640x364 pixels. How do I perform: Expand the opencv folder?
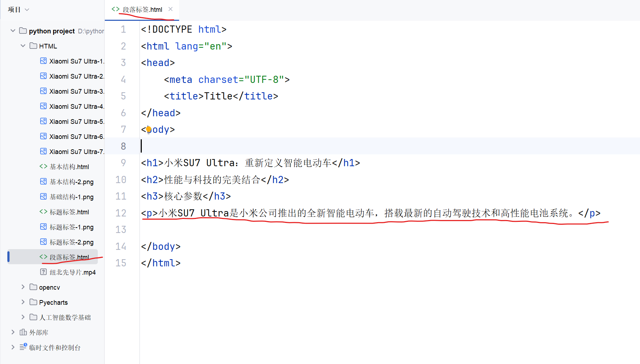click(x=23, y=287)
